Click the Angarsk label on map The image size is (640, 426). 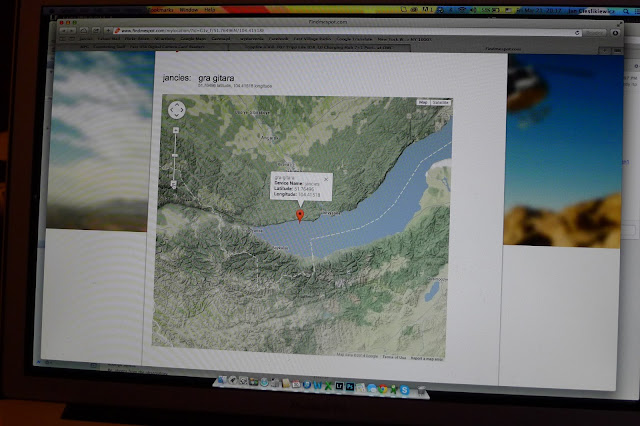point(270,138)
